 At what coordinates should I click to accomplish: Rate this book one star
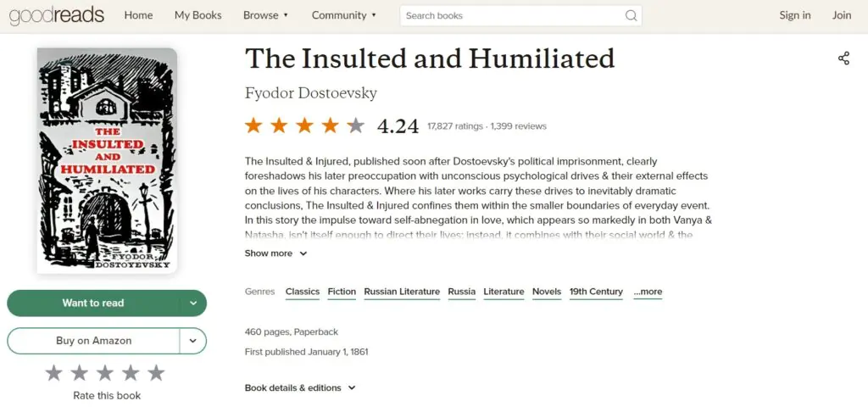click(54, 373)
